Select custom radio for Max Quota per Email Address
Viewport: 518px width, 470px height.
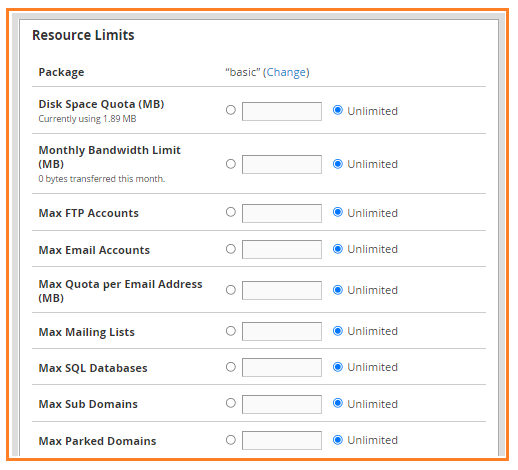(231, 290)
